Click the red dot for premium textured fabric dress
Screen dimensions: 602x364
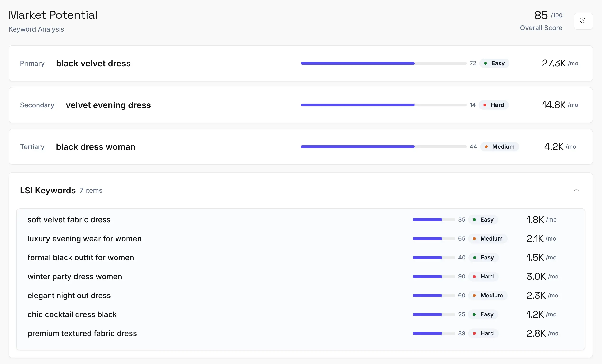[474, 333]
